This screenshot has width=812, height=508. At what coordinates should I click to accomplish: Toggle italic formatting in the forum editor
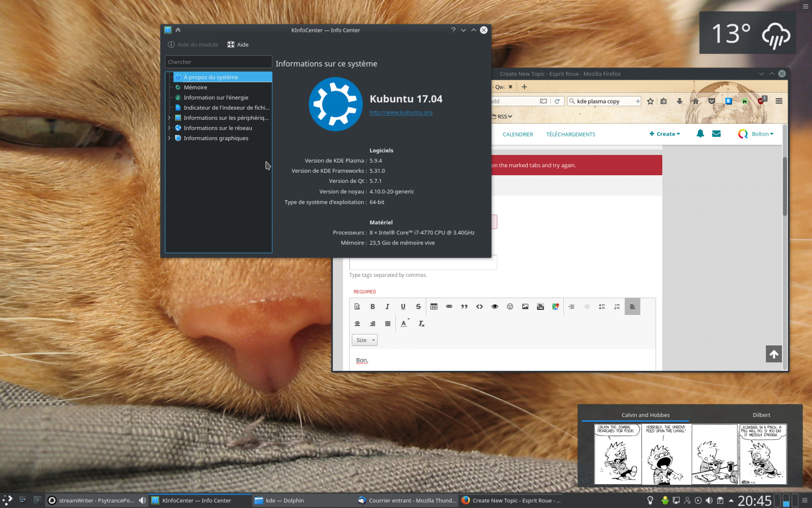pos(388,306)
